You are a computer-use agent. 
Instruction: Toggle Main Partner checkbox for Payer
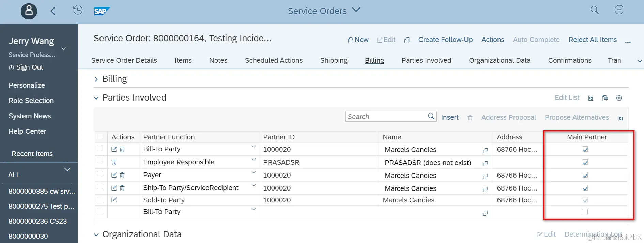click(585, 175)
